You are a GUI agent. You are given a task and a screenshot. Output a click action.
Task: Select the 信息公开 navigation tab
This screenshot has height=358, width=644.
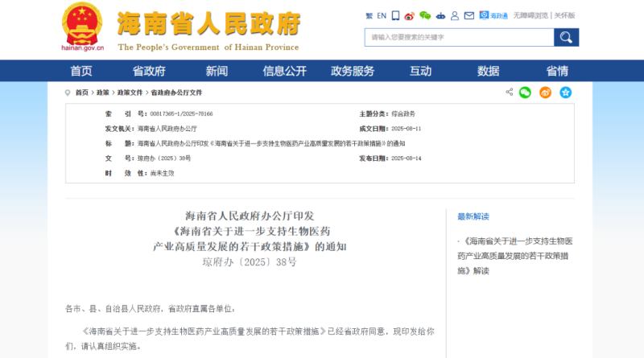pos(284,71)
